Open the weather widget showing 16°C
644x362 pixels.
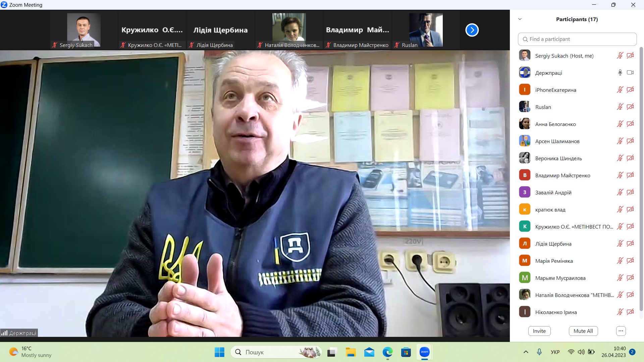pyautogui.click(x=31, y=352)
